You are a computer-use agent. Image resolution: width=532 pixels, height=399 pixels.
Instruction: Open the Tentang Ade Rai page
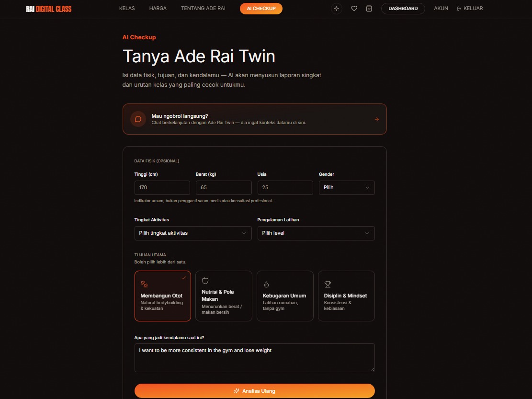203,8
